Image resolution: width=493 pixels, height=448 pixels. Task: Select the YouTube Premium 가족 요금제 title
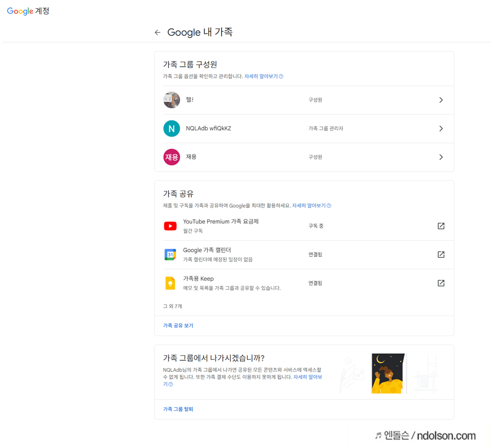(221, 222)
